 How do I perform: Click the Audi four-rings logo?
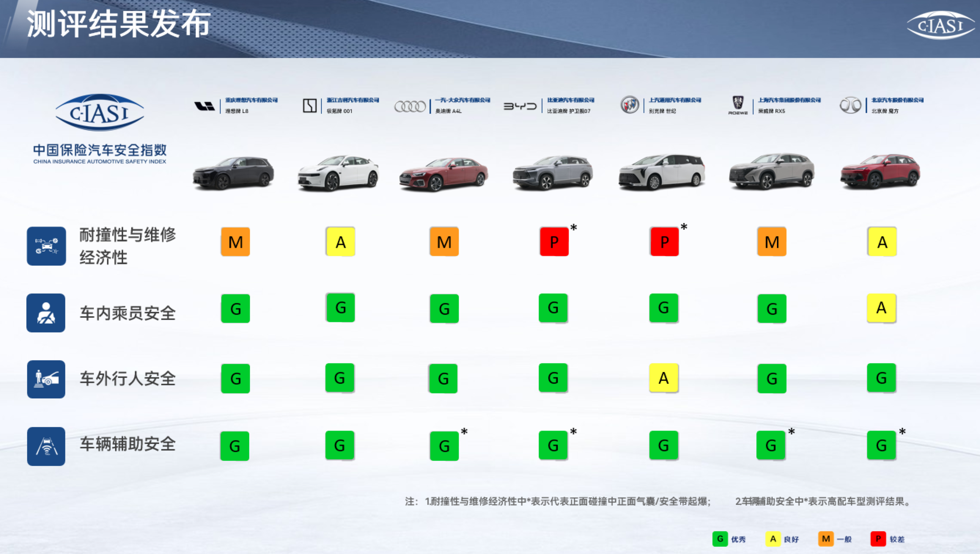410,106
